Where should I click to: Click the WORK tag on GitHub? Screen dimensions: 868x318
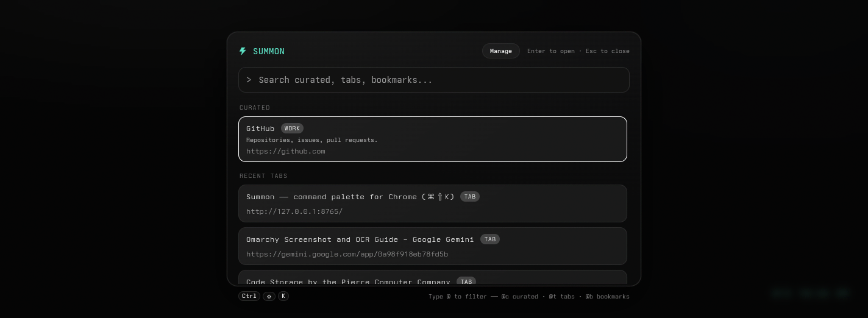pyautogui.click(x=292, y=129)
